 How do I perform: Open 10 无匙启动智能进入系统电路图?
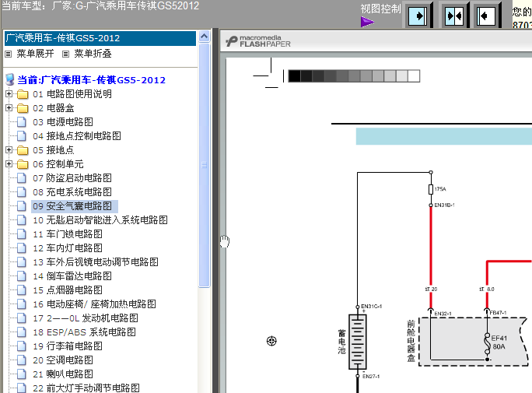pos(100,220)
